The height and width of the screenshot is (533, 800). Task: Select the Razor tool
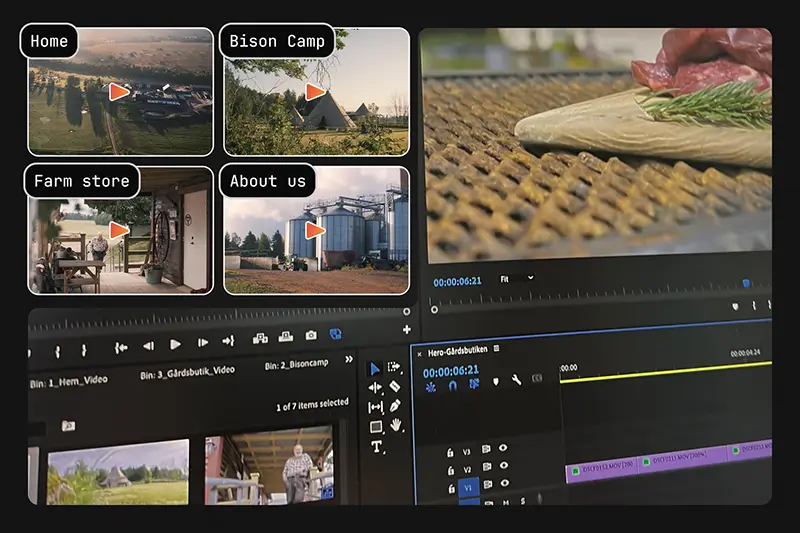(394, 386)
